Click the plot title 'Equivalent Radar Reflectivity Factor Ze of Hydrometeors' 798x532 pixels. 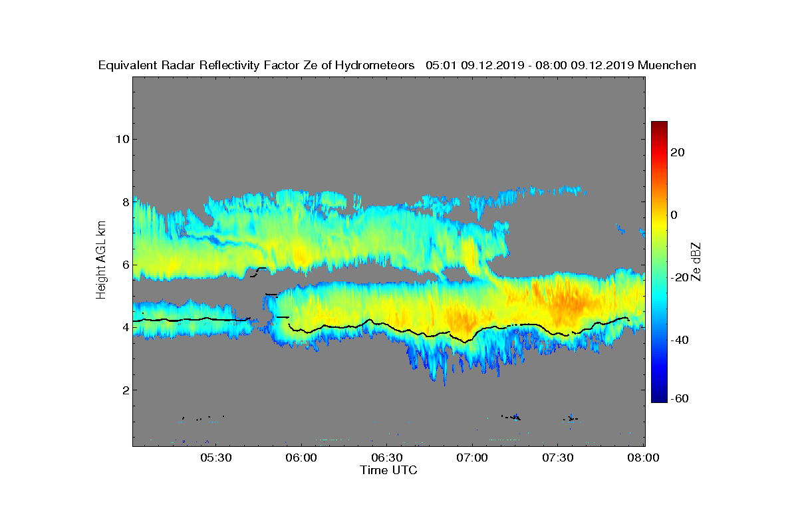coord(257,66)
